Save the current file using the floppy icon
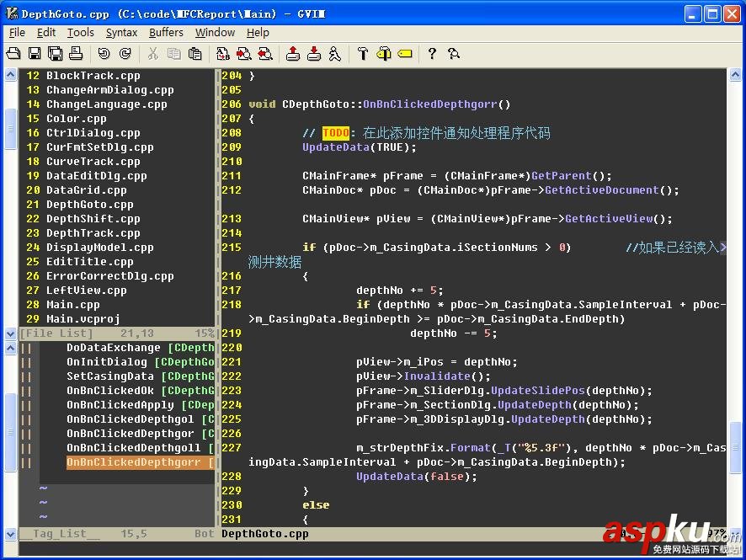This screenshot has width=746, height=560. 35,54
